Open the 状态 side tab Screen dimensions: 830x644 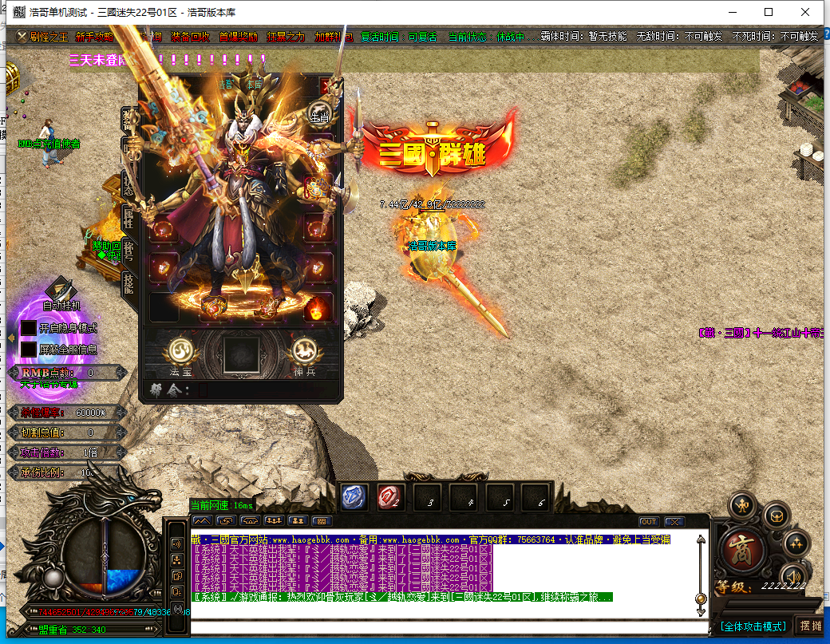pyautogui.click(x=128, y=185)
